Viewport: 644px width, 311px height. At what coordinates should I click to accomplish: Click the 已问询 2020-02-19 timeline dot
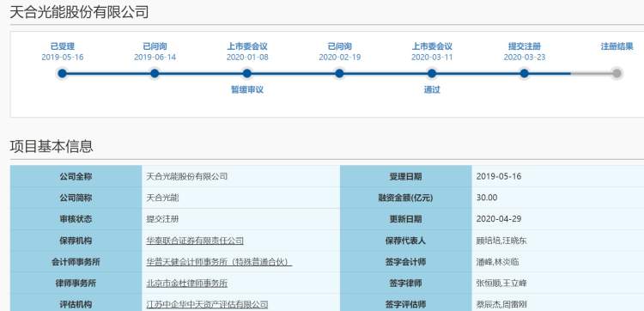[339, 74]
